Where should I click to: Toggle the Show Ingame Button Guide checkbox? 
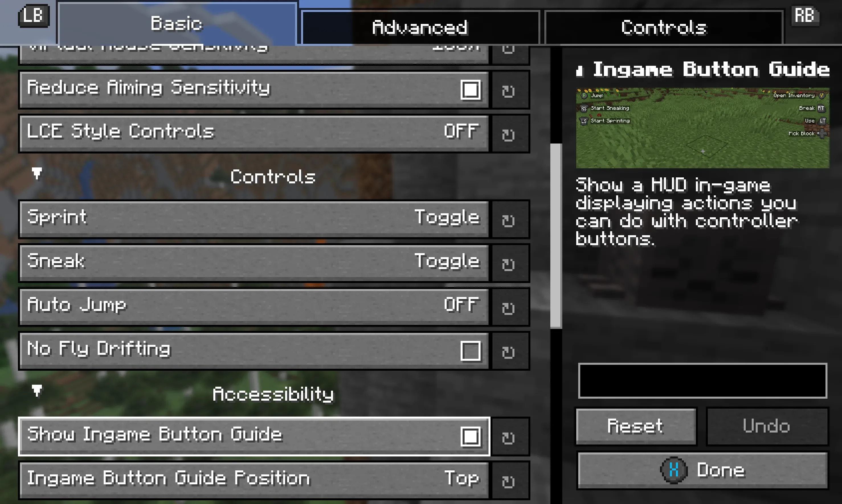(470, 437)
